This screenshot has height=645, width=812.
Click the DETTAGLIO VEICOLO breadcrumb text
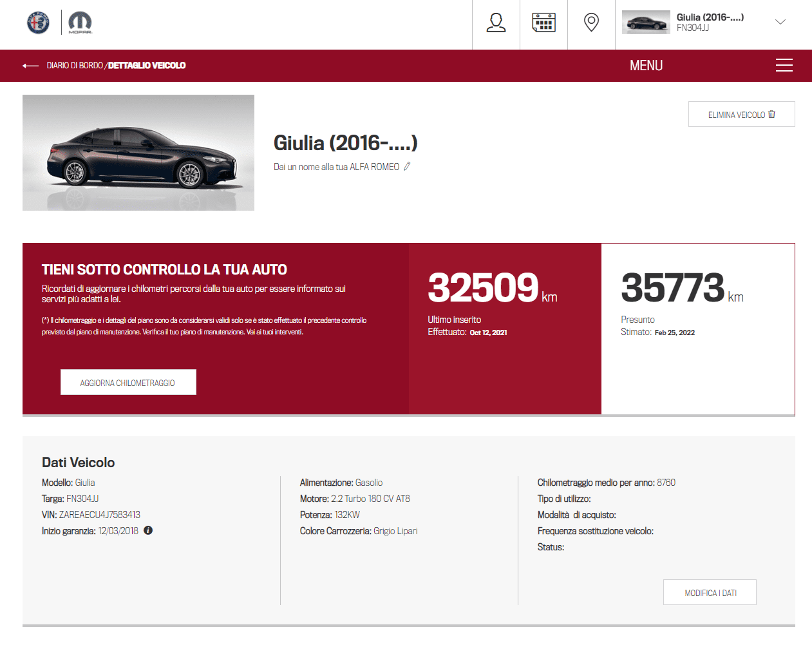(x=147, y=66)
